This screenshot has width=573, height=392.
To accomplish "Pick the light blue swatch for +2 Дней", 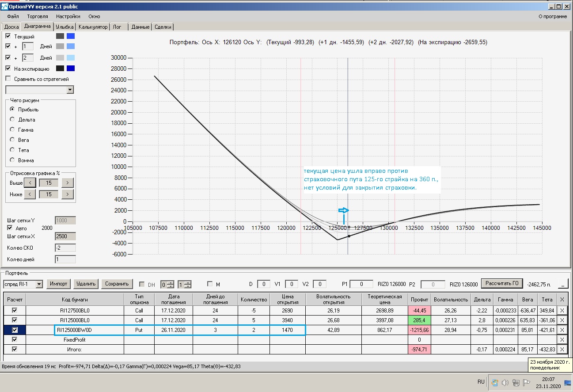I will point(70,57).
